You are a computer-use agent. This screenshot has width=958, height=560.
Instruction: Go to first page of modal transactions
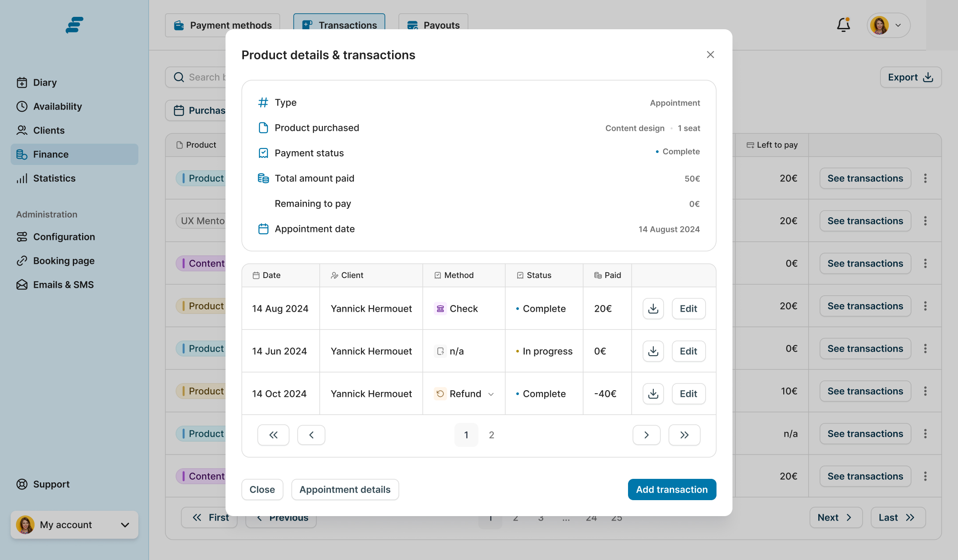click(273, 435)
